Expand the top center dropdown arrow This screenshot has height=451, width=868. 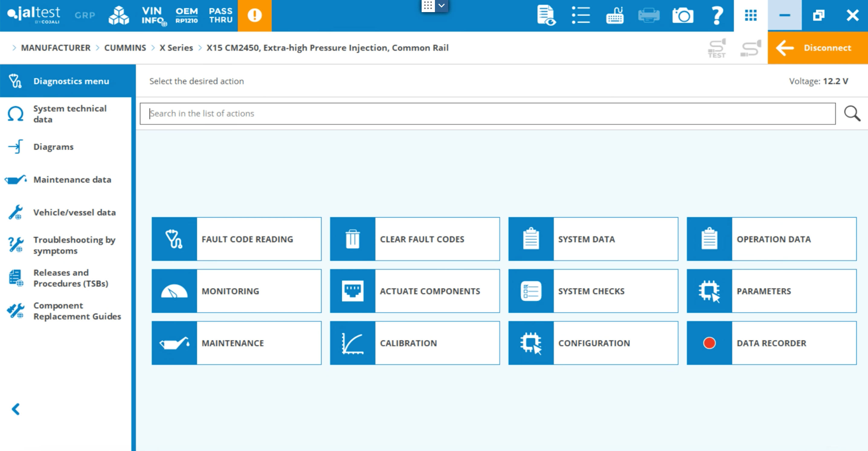(x=442, y=6)
